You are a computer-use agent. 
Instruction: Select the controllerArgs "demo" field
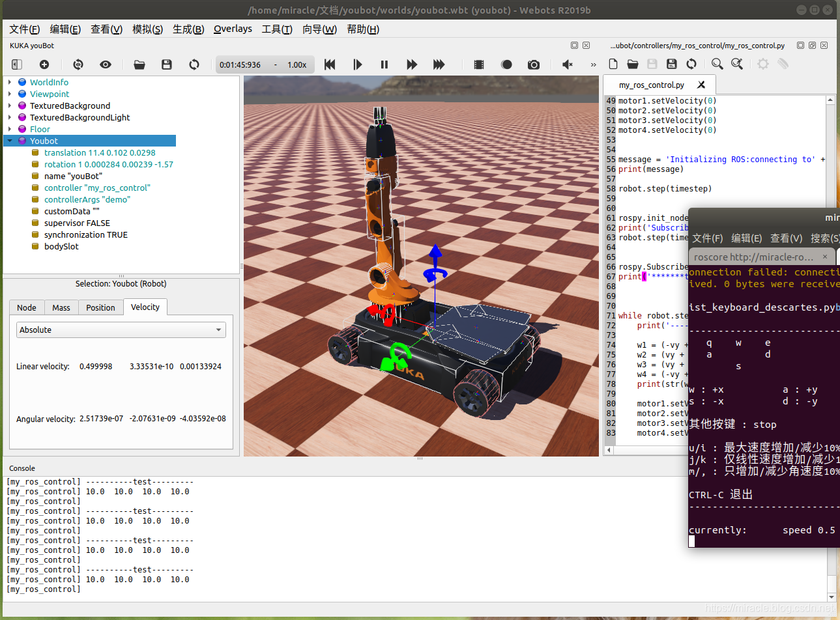(87, 199)
